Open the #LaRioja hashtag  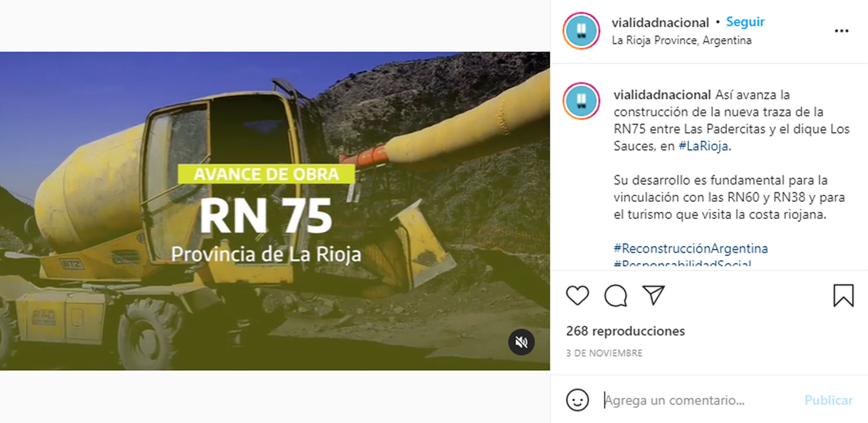click(703, 146)
